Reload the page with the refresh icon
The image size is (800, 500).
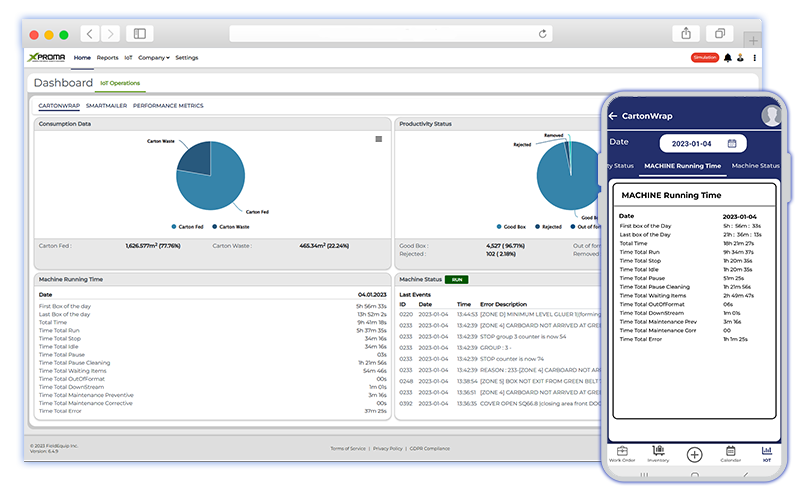pyautogui.click(x=542, y=34)
